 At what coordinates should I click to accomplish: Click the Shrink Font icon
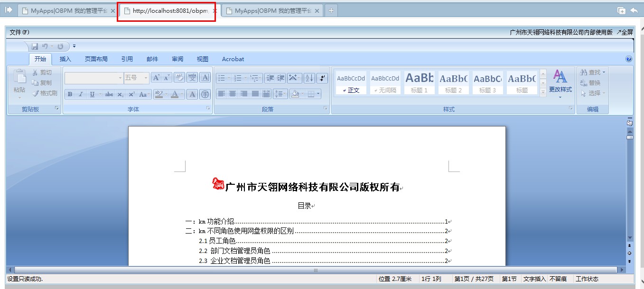coord(167,78)
